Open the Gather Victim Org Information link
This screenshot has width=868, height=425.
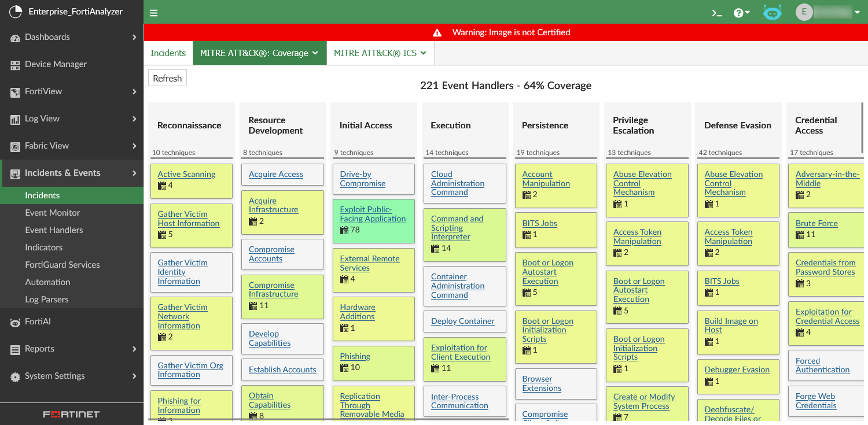pyautogui.click(x=190, y=370)
